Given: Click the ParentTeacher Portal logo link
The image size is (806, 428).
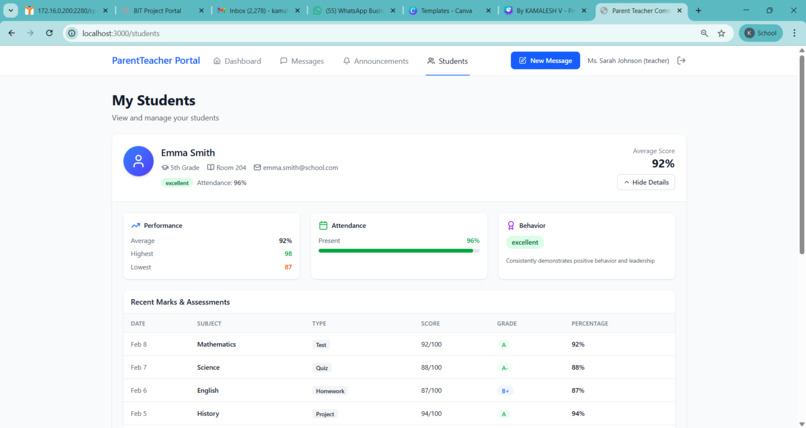Looking at the screenshot, I should pos(156,61).
